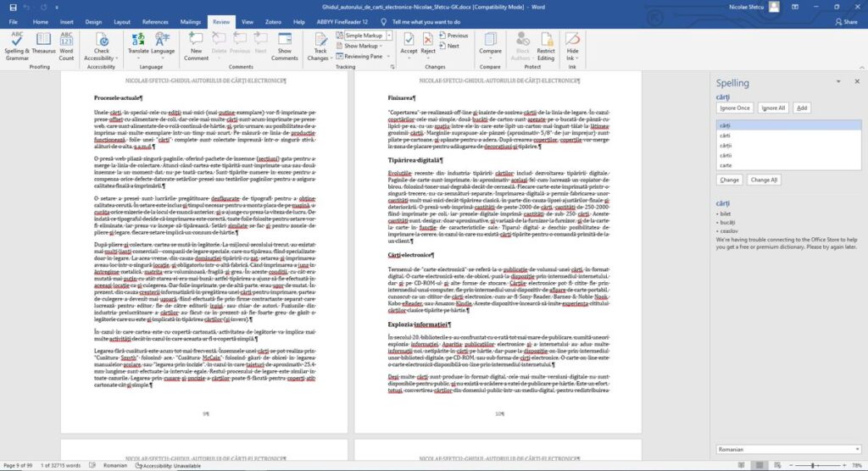Select the highlighted first suggestion 'cărți'
Viewport: 868px width, 471px height.
(x=788, y=125)
